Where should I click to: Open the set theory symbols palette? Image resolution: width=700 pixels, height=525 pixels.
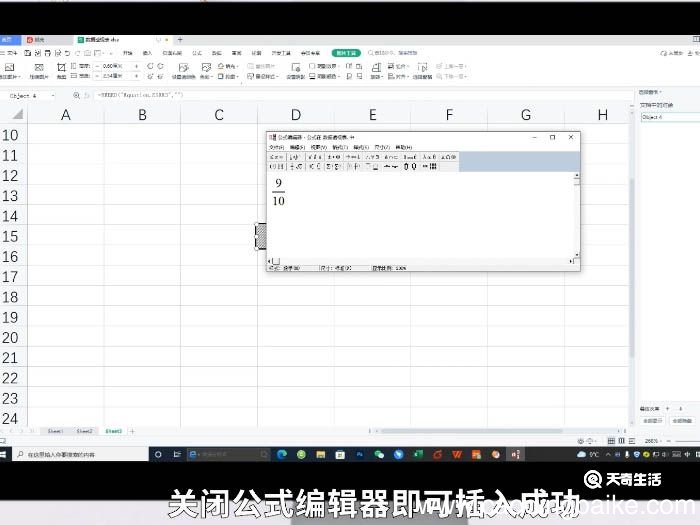click(x=391, y=157)
